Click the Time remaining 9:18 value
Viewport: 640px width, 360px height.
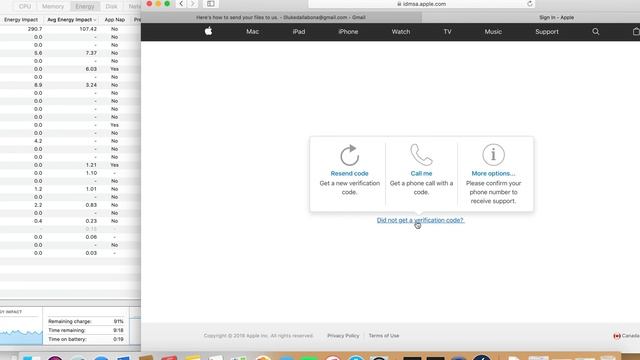(118, 330)
